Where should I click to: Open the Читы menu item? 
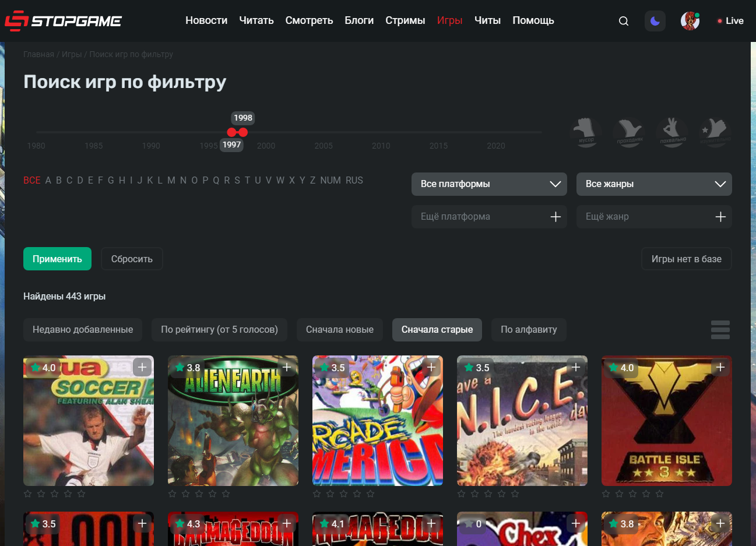click(487, 20)
